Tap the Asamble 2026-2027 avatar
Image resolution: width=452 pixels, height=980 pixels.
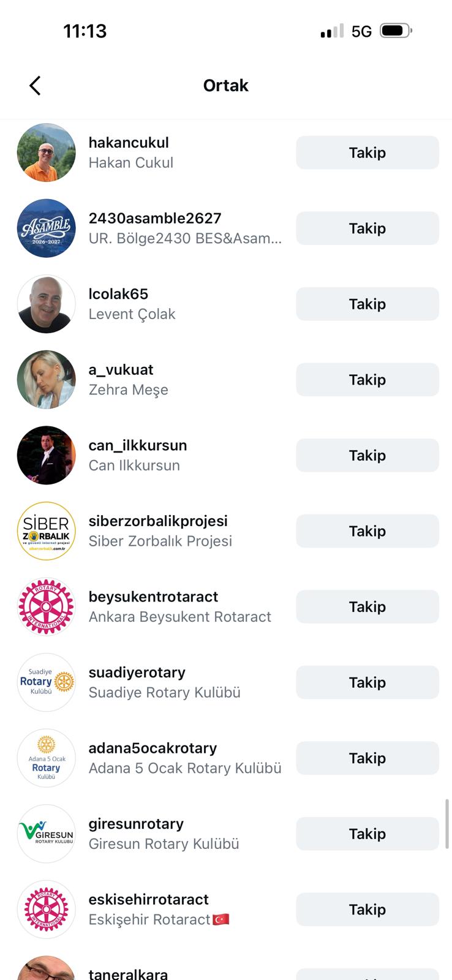47,228
